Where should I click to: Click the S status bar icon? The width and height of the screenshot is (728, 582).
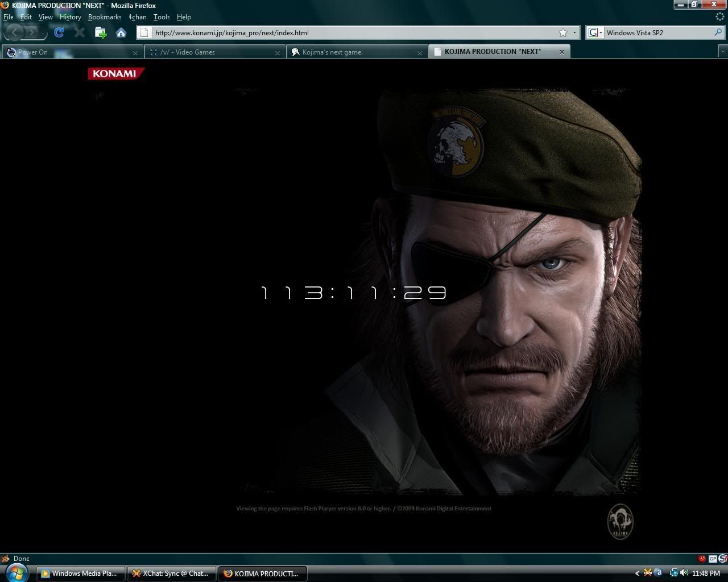pyautogui.click(x=723, y=559)
